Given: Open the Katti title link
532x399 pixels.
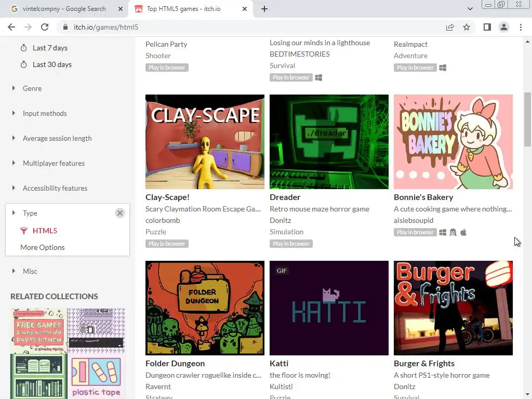Looking at the screenshot, I should click(x=279, y=363).
